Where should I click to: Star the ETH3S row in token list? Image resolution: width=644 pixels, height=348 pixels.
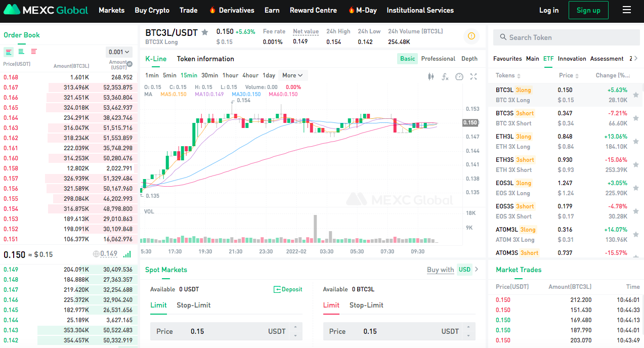pyautogui.click(x=636, y=164)
